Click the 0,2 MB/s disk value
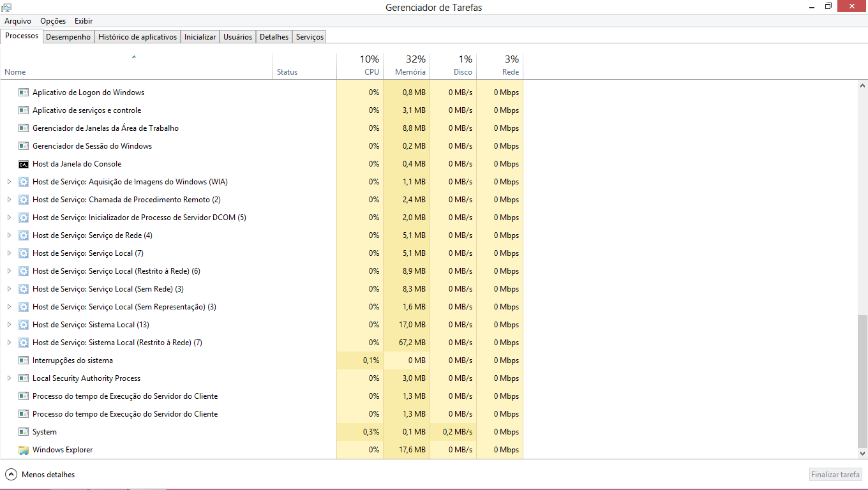Viewport: 868px width, 490px height. click(458, 432)
